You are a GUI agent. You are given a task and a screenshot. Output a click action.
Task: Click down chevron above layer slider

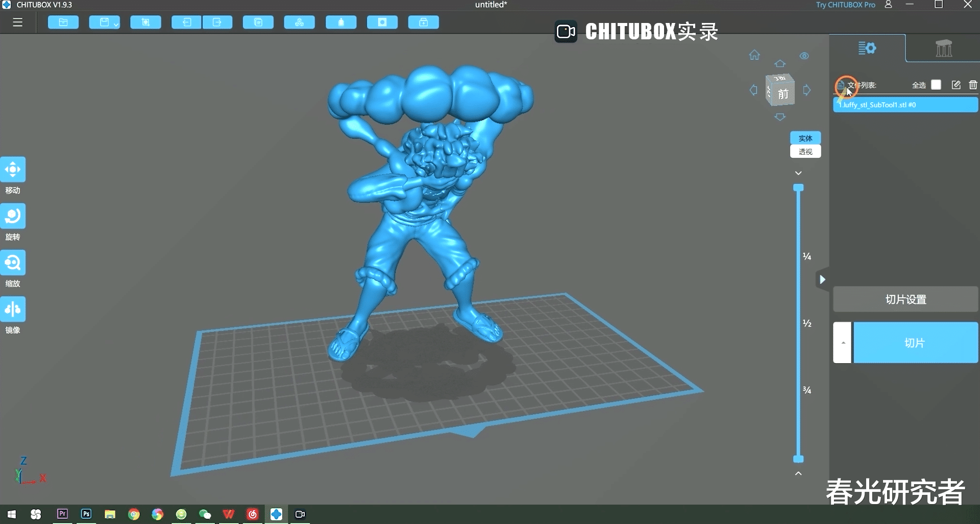pos(798,173)
